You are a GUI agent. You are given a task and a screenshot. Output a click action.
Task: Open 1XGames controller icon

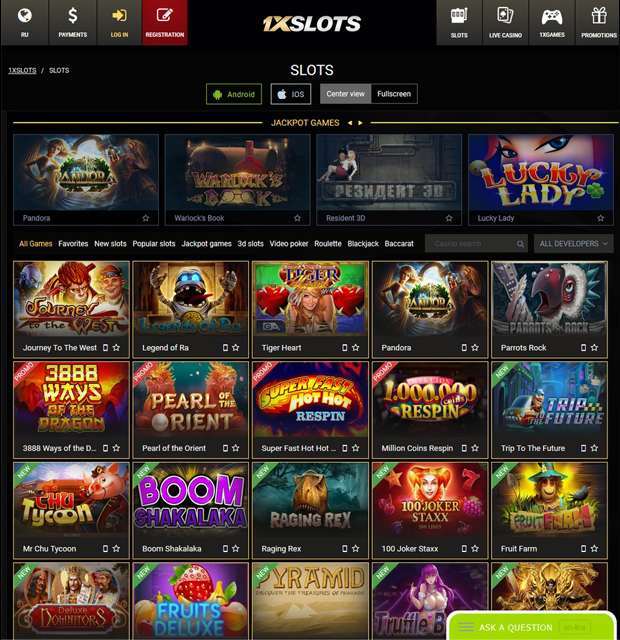click(552, 17)
